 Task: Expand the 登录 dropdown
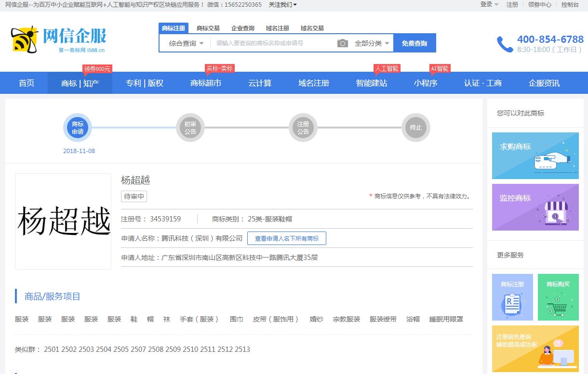489,4
